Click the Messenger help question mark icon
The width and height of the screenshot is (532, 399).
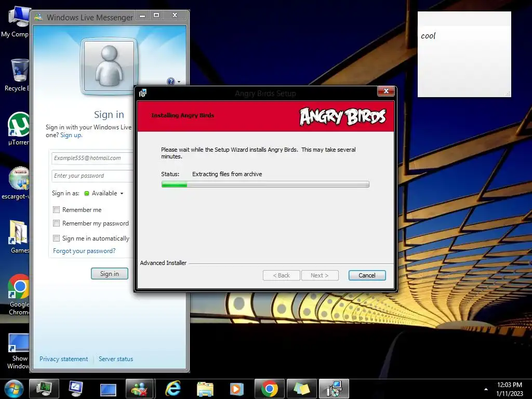point(170,82)
